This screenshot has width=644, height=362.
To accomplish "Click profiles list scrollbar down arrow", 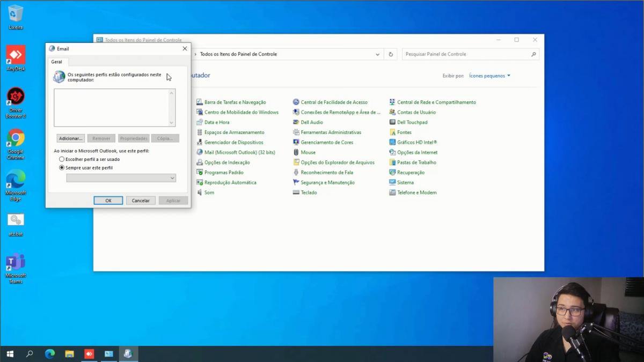I will (x=172, y=123).
